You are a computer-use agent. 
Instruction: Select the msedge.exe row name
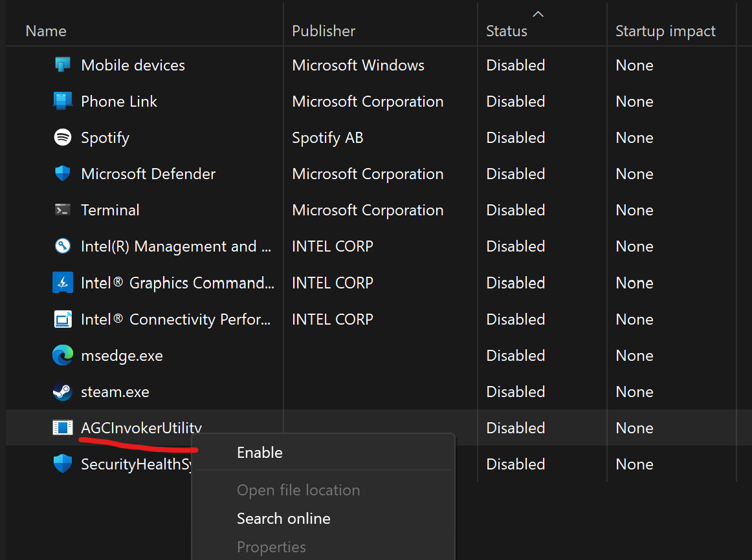122,356
